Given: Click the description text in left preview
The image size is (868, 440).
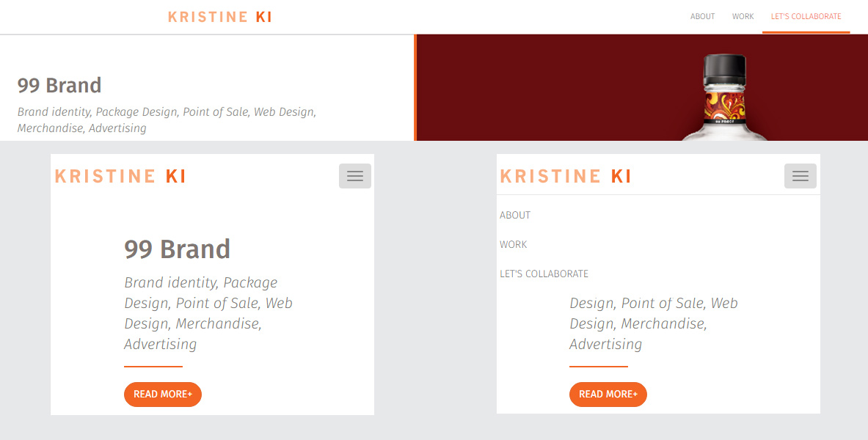Looking at the screenshot, I should click(x=208, y=313).
